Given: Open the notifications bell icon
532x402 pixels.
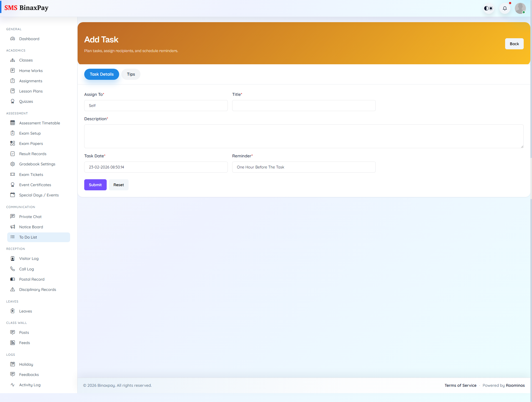Looking at the screenshot, I should (505, 8).
